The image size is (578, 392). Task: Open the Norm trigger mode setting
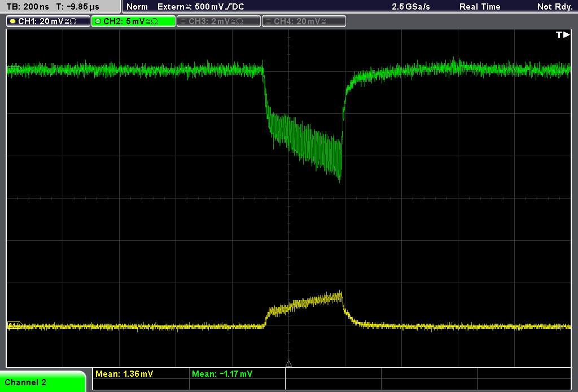[137, 7]
